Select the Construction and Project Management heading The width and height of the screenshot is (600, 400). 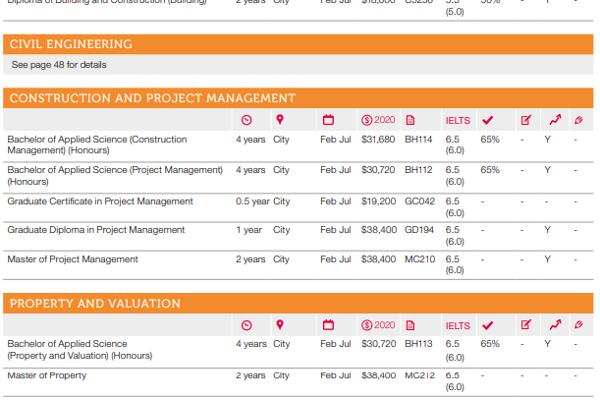(x=152, y=98)
